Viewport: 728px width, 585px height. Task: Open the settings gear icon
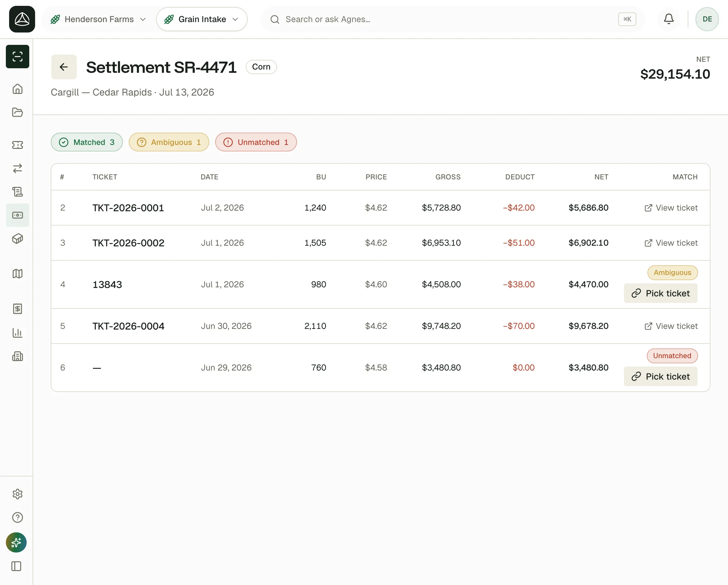(18, 494)
